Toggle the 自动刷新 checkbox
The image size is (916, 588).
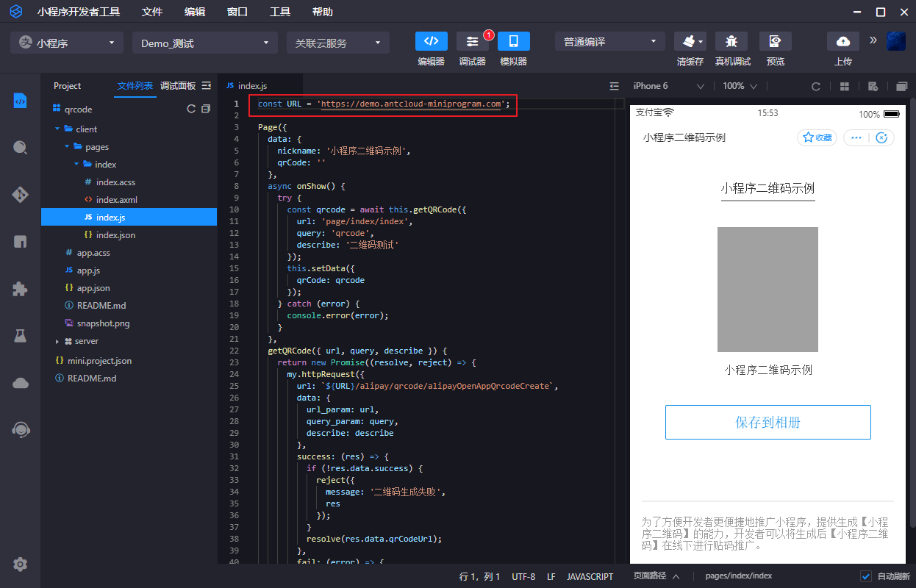click(865, 576)
